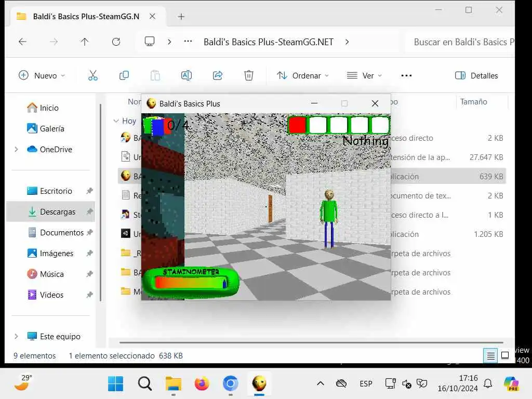Click the breadcrumb ellipsis to show hidden path
This screenshot has height=399, width=532.
pyautogui.click(x=188, y=42)
